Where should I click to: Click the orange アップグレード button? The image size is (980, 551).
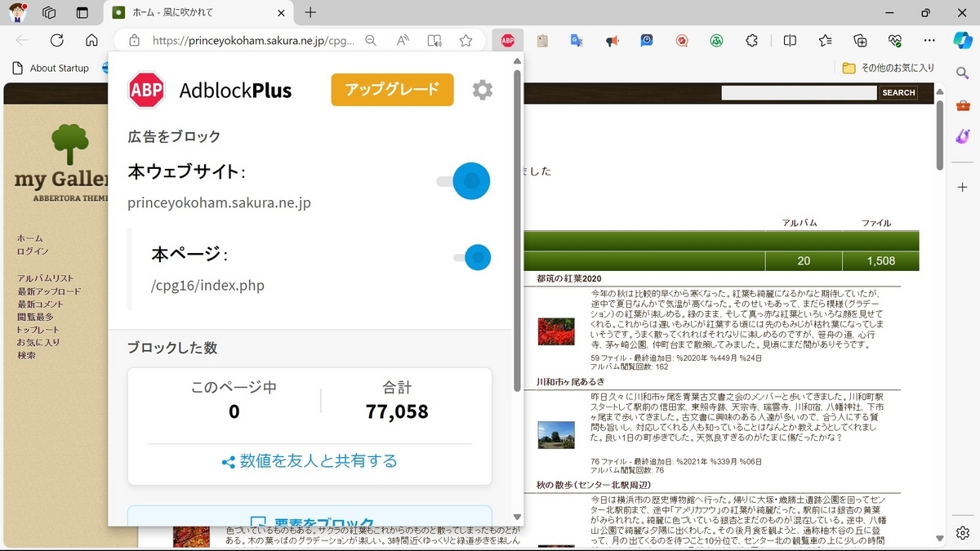[x=392, y=90]
